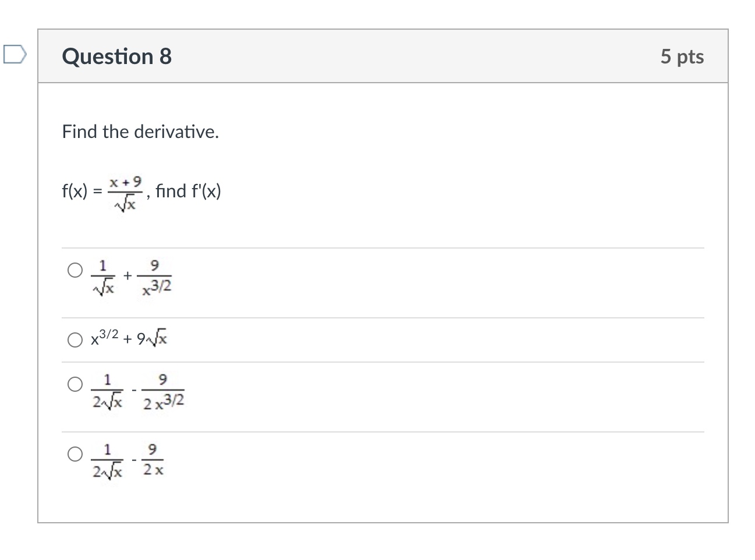755x560 pixels.
Task: Select radio button for 1/√x + 9/x^(3/2)
Action: (75, 270)
